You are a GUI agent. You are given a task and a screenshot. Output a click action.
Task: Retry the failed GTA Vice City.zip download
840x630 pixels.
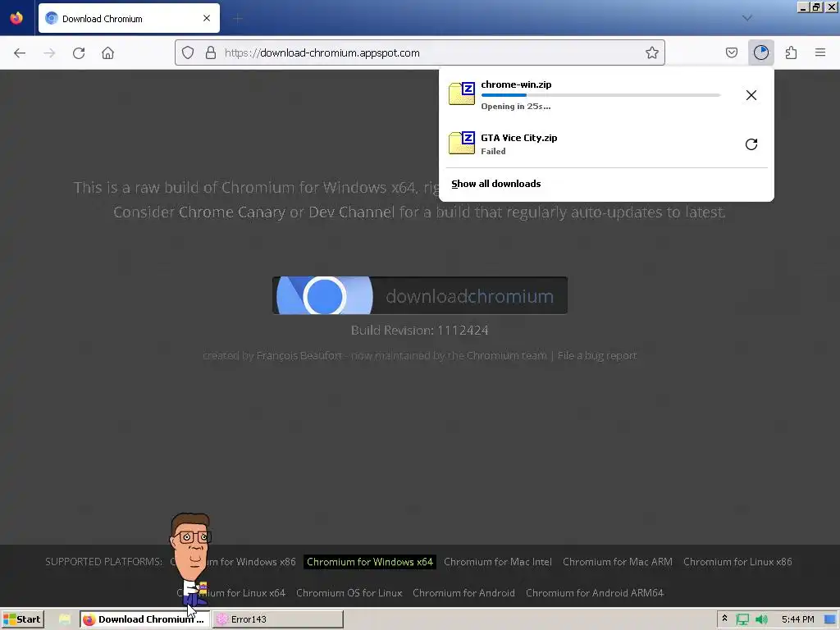pyautogui.click(x=751, y=144)
